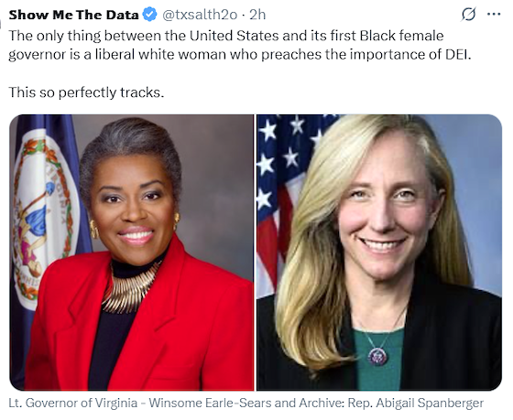Open the Grok explain post icon
513x420 pixels.
tap(468, 15)
